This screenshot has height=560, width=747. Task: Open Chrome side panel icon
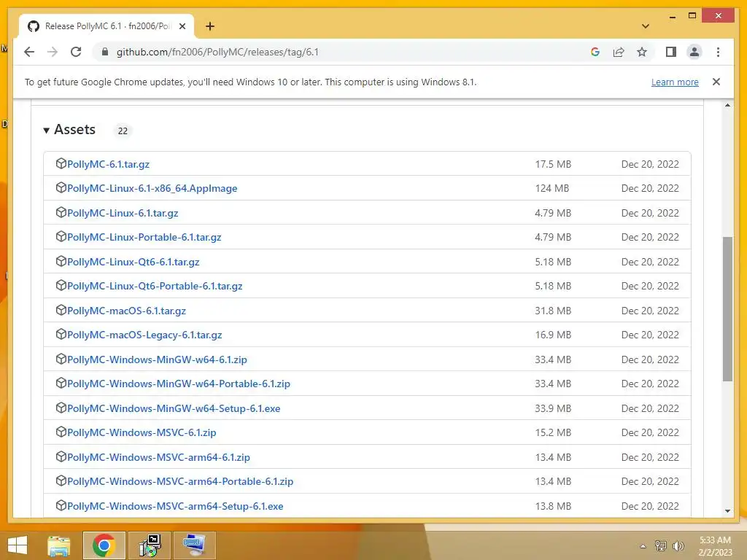[671, 52]
